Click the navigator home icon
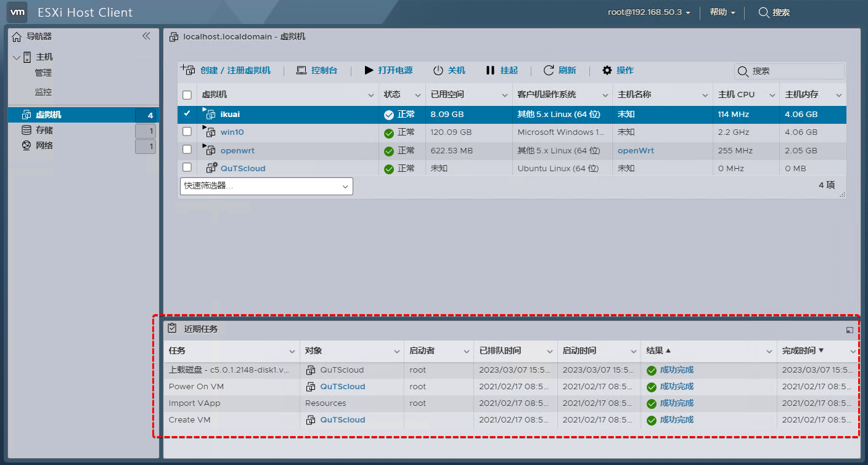 [17, 37]
